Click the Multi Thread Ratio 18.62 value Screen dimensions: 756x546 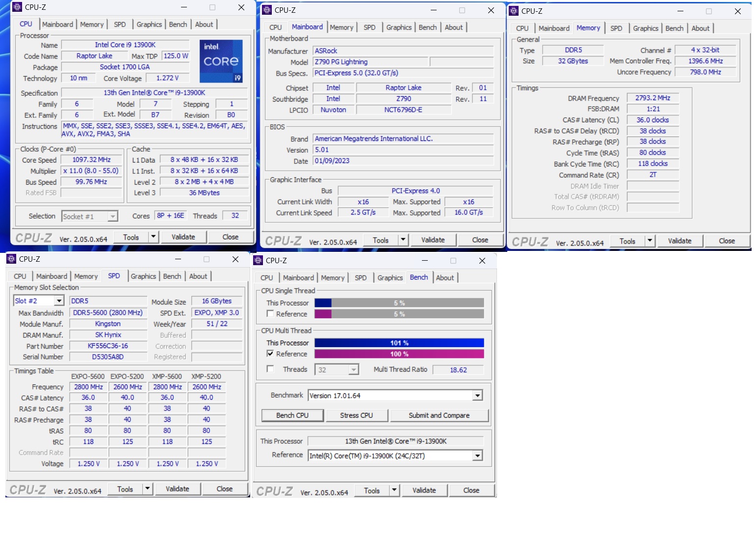[x=458, y=370]
